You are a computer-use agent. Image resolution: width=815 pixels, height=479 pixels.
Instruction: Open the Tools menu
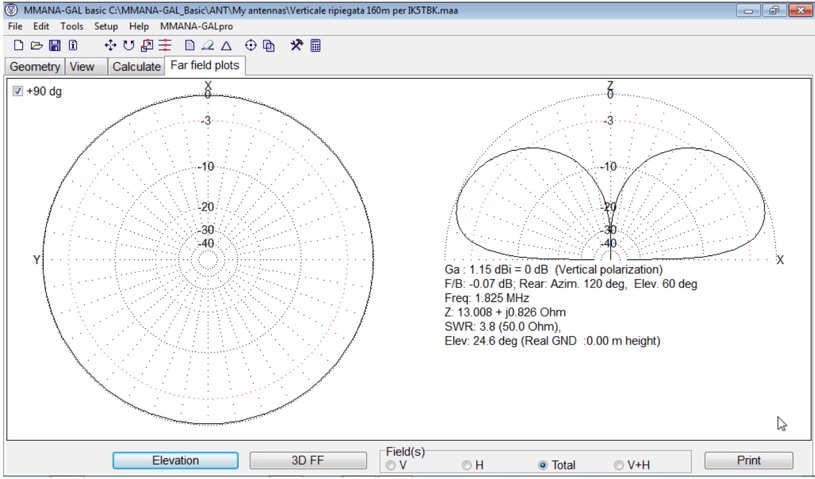point(72,26)
